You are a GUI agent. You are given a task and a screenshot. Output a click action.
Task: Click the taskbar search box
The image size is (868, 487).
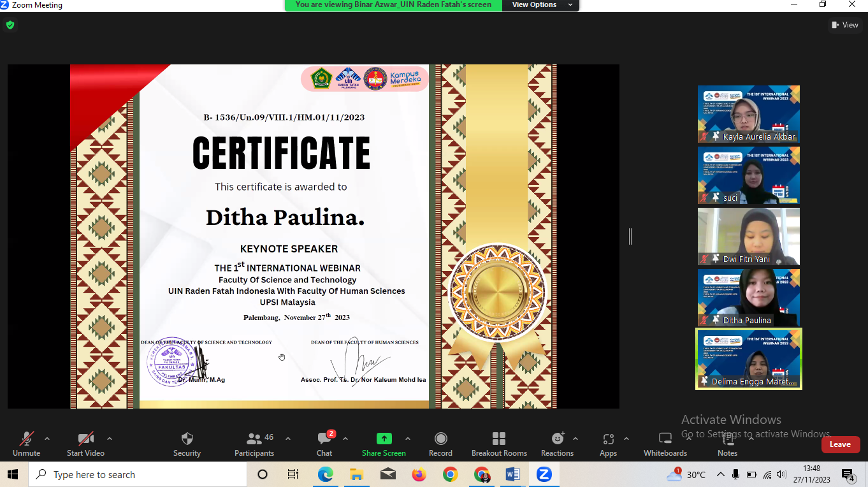138,474
